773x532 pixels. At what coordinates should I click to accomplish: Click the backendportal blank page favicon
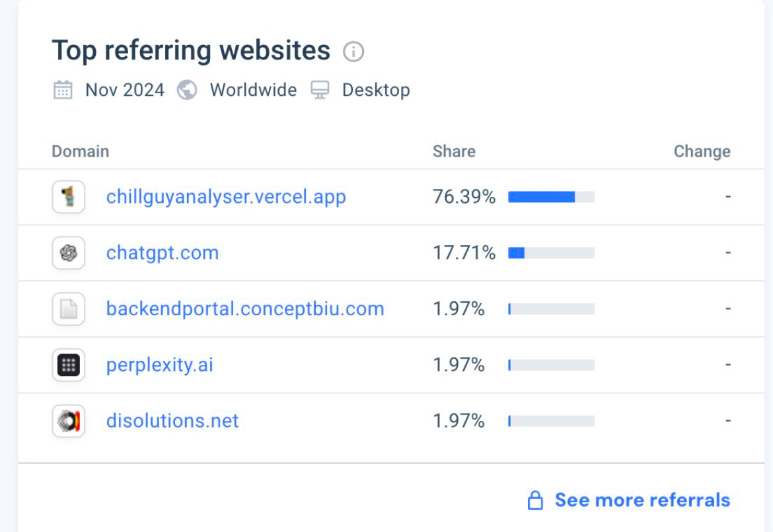point(69,309)
